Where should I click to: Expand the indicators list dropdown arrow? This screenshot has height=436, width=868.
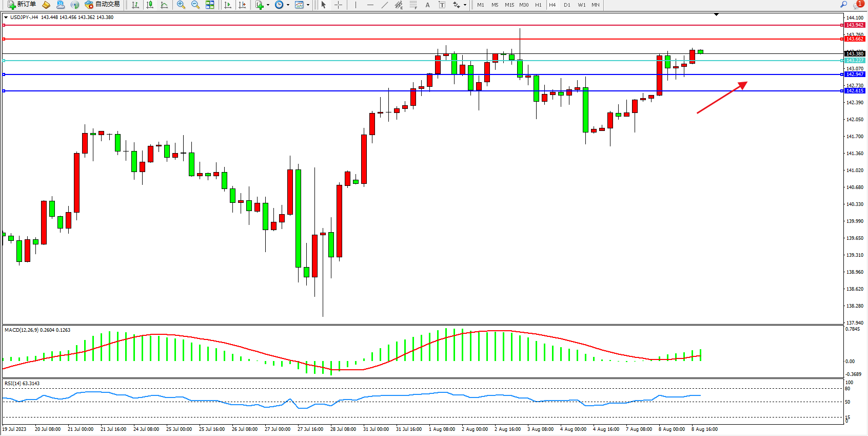[x=268, y=5]
